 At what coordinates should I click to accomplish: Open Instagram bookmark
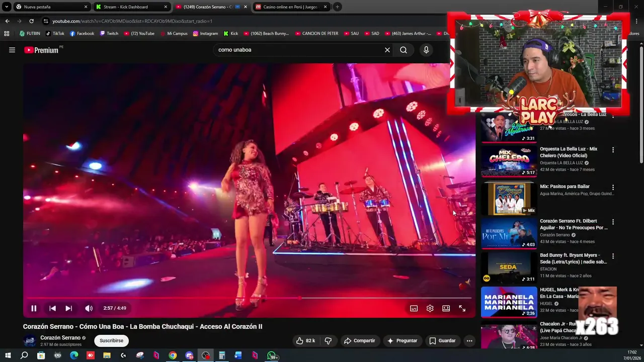tap(205, 34)
